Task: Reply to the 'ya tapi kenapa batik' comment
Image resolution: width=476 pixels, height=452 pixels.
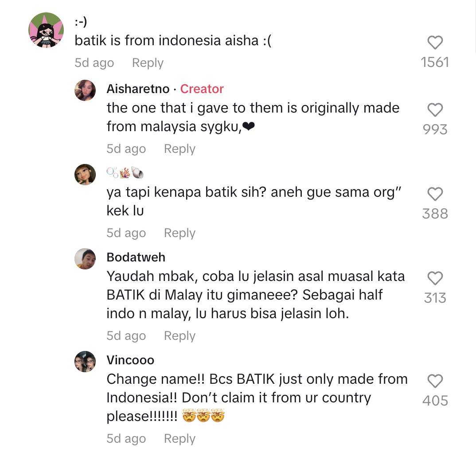Action: pos(179,233)
